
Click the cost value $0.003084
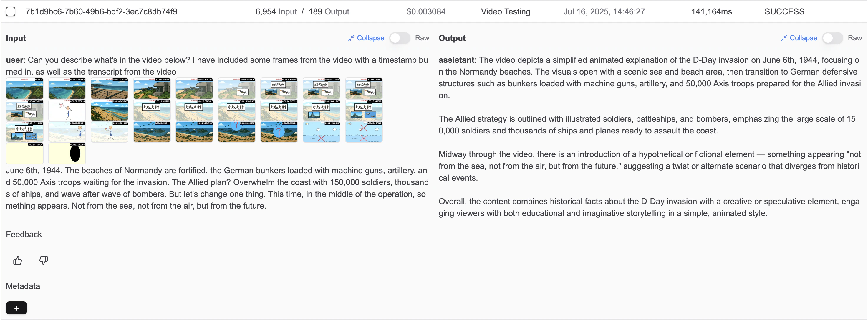click(426, 11)
